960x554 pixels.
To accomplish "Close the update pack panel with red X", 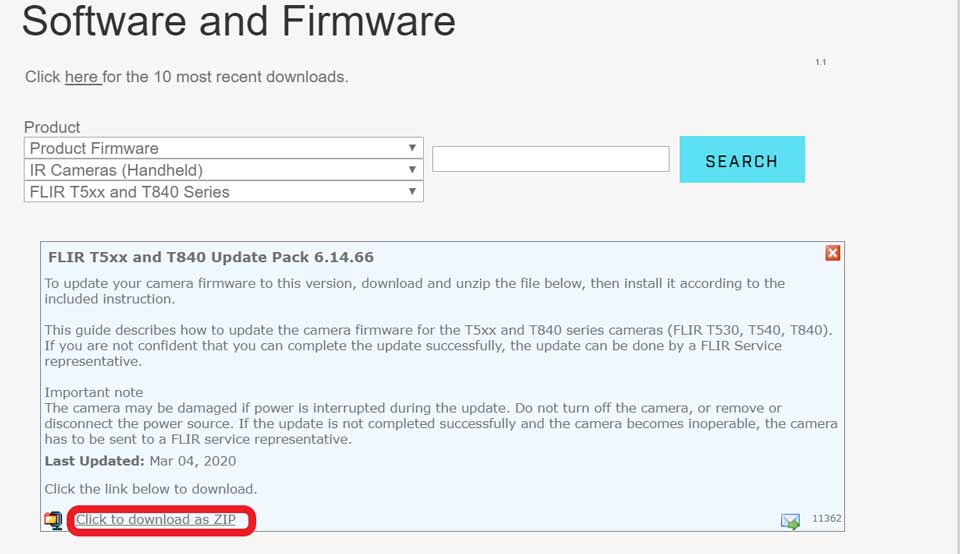I will point(832,253).
